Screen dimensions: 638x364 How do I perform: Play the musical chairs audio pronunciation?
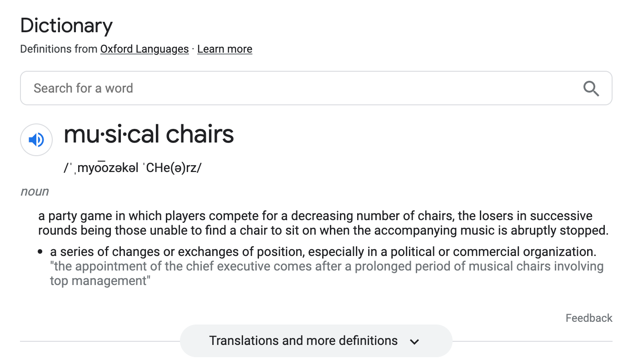tap(36, 140)
